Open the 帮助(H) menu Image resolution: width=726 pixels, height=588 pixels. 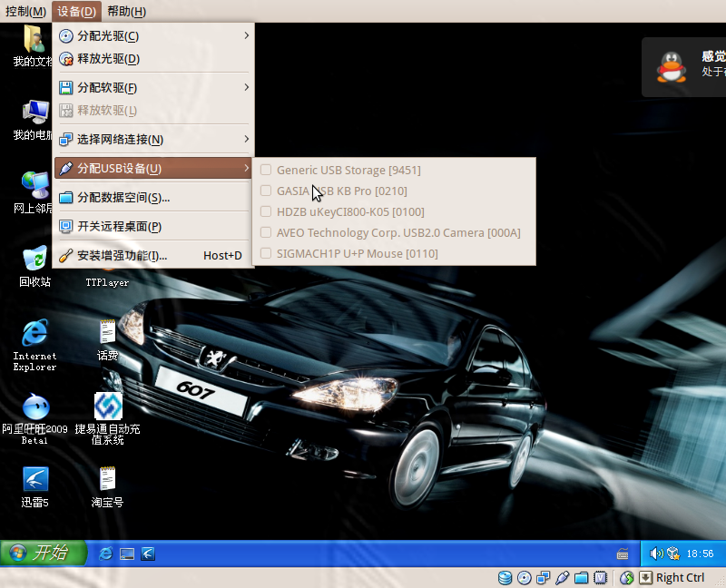[x=127, y=11]
